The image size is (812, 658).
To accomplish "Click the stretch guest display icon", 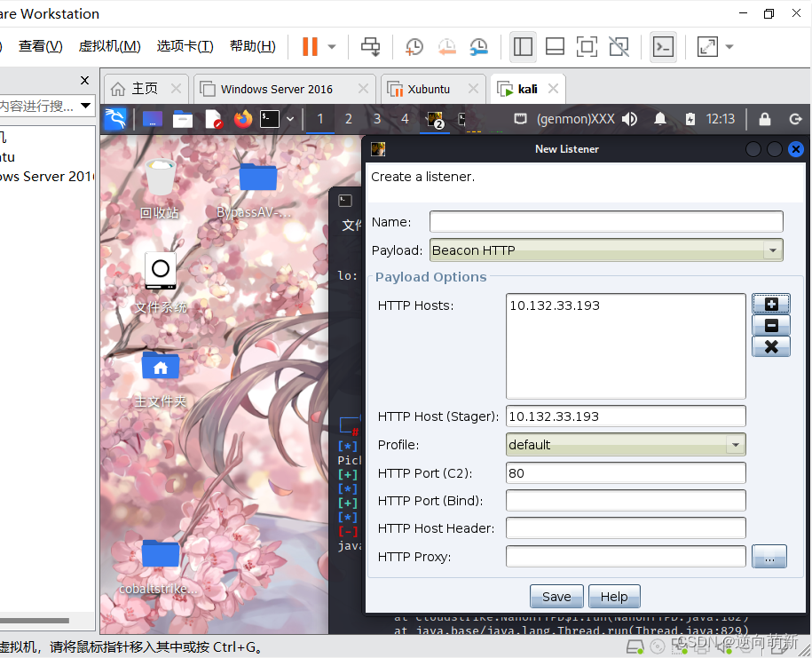I will [707, 47].
